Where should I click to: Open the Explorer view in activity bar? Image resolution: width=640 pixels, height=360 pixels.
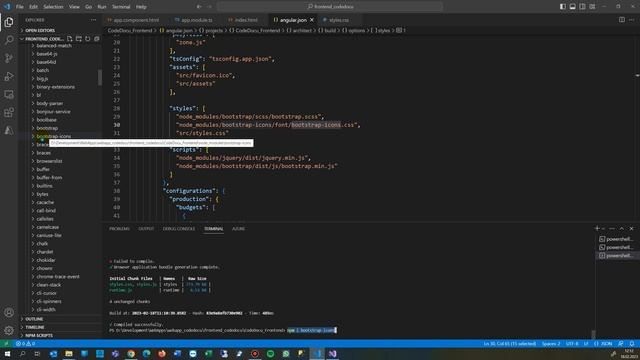pyautogui.click(x=9, y=22)
